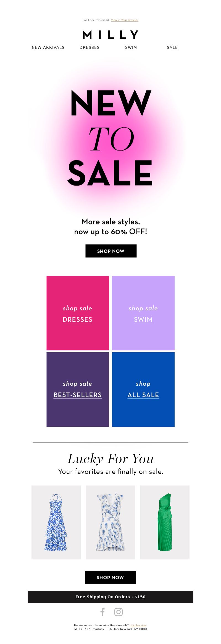This screenshot has height=644, width=221.
Task: Click View in Your Browser link
Action: coord(125,20)
